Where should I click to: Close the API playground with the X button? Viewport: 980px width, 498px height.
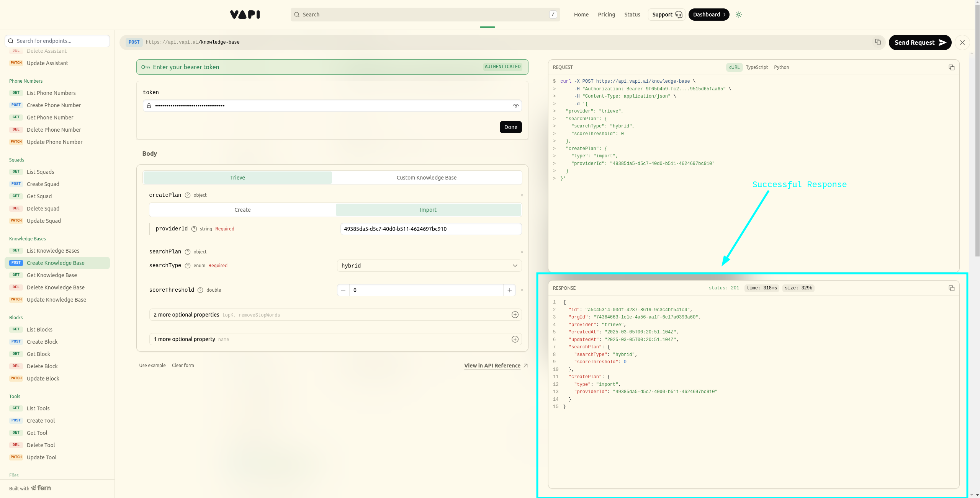coord(962,42)
